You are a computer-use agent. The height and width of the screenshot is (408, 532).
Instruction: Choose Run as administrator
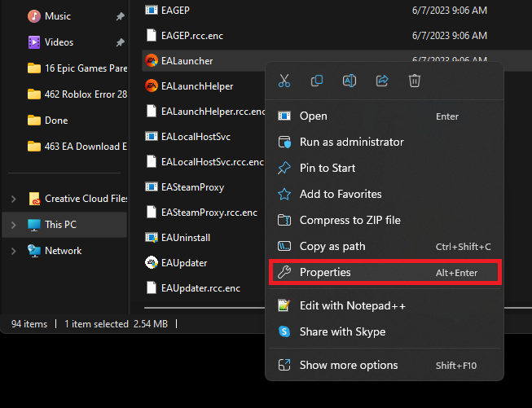[385, 142]
